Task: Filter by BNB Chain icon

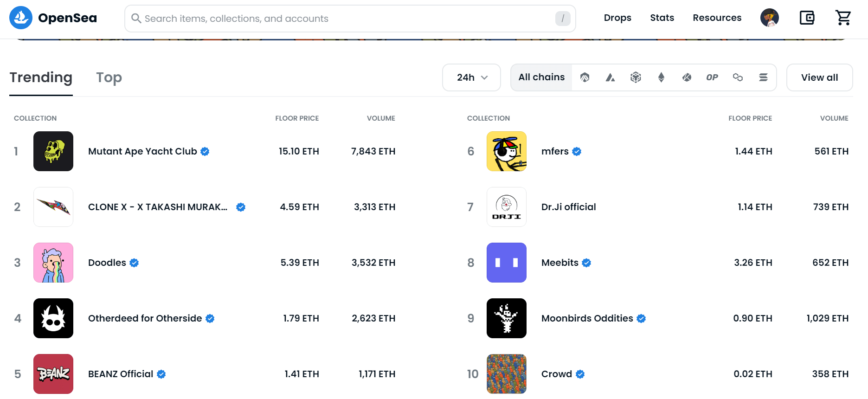Action: coord(636,77)
